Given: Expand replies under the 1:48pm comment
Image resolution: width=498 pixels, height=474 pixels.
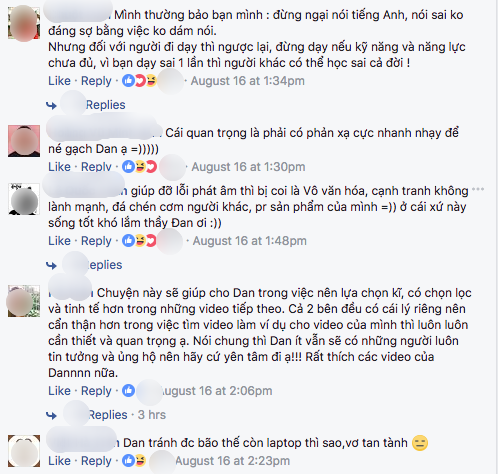Looking at the screenshot, I should pyautogui.click(x=104, y=265).
